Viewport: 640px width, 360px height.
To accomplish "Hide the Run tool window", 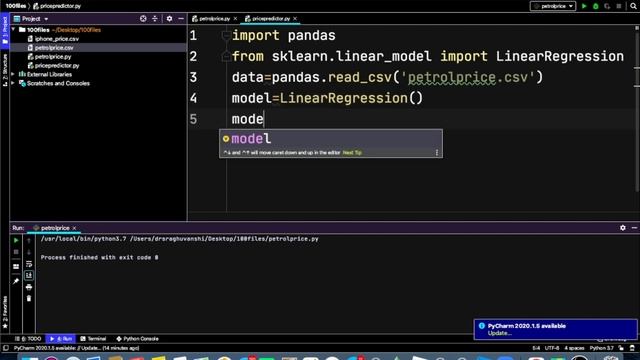I will [634, 228].
